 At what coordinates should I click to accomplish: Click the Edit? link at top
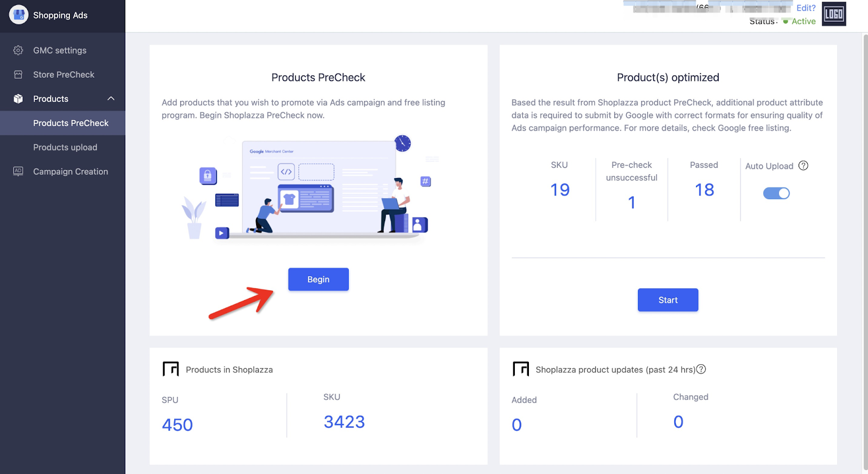(806, 8)
